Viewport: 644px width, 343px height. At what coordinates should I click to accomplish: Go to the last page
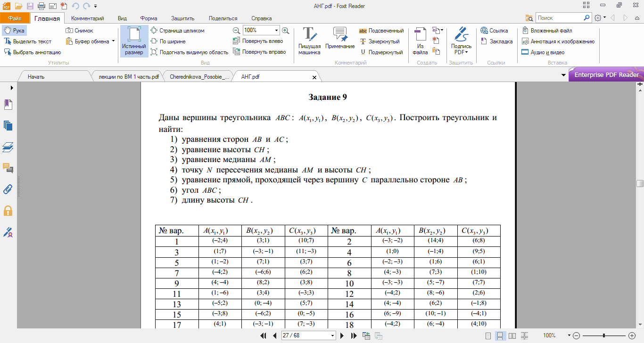point(354,335)
